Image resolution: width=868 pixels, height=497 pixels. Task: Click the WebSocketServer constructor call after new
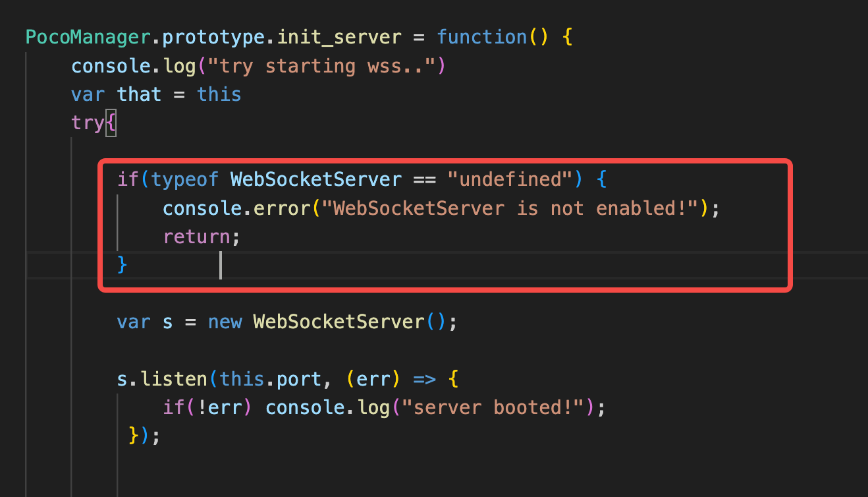339,322
